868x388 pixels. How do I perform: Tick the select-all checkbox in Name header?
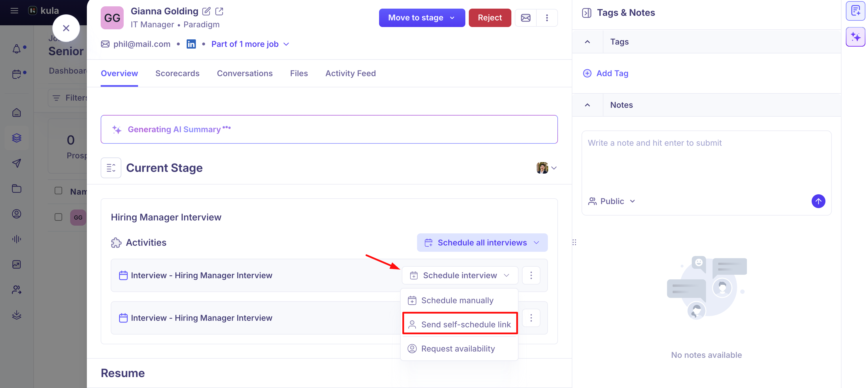[x=58, y=191]
